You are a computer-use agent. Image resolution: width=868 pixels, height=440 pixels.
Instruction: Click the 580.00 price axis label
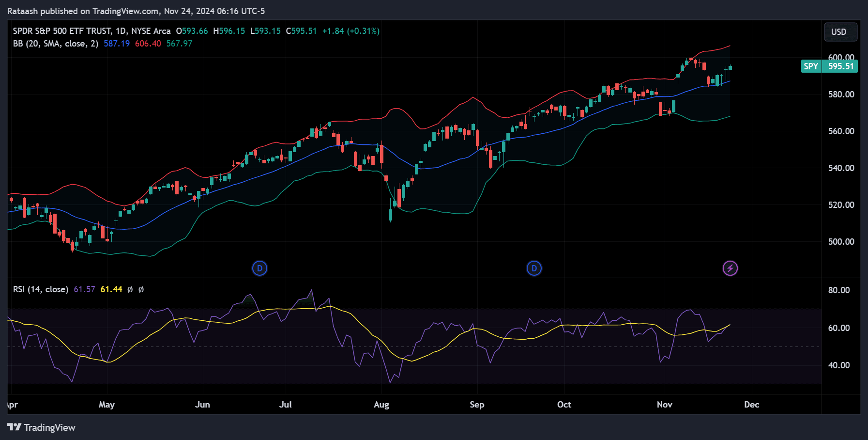(841, 94)
